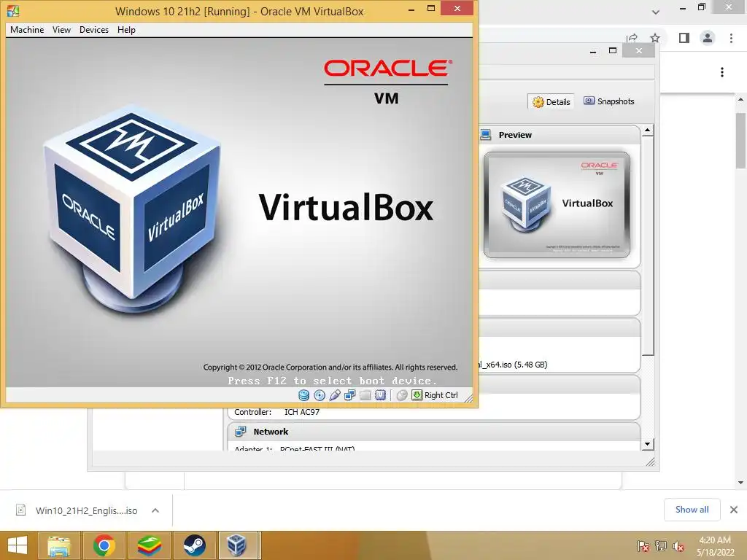Screen dimensions: 747x560
Task: Open Chrome tab search chevron
Action: 656,12
